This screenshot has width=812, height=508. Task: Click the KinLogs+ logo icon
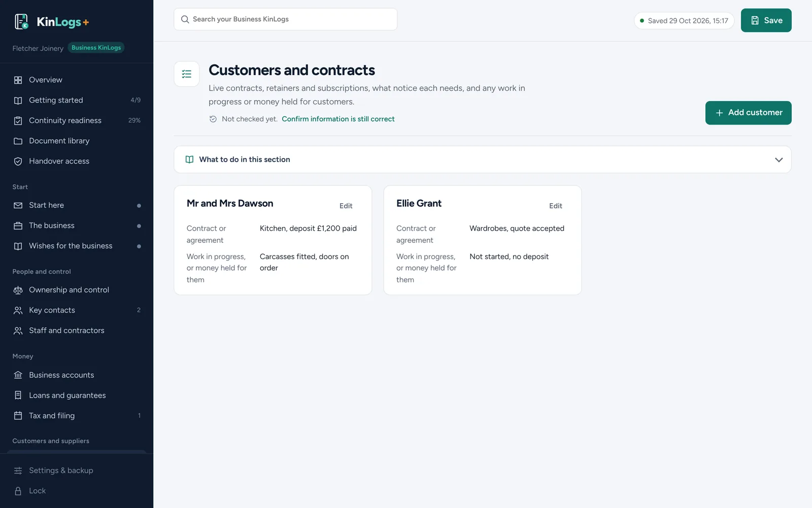click(21, 21)
